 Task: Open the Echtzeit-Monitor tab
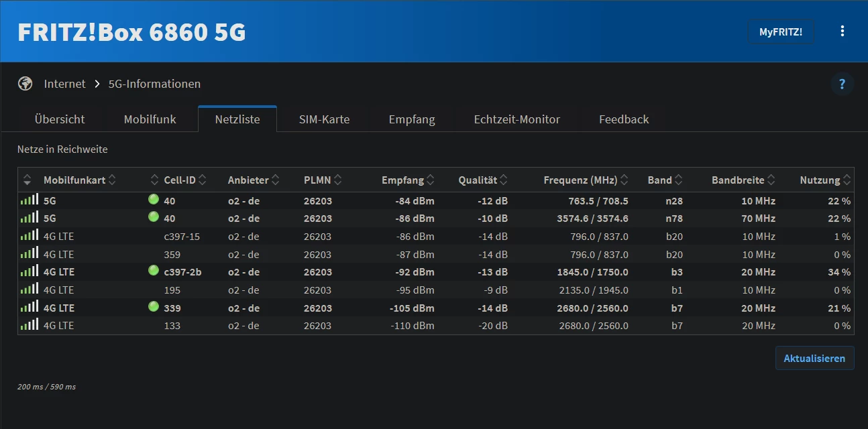click(x=517, y=119)
